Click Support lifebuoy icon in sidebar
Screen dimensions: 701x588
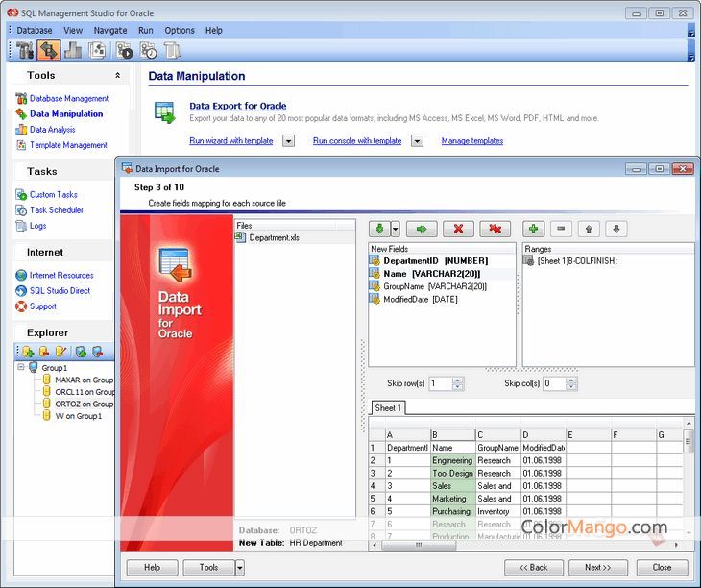(x=21, y=306)
